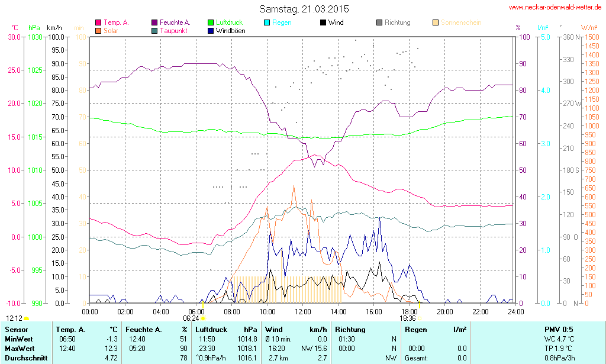Click the dark blue Windböen legend square
This screenshot has width=606, height=364.
211,30
